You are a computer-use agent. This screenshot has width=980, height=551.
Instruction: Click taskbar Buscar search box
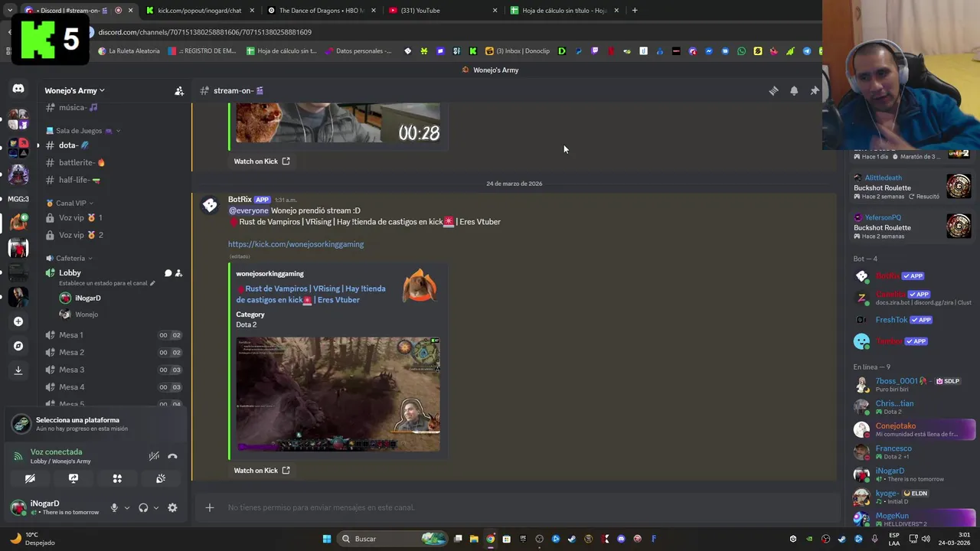coord(390,539)
